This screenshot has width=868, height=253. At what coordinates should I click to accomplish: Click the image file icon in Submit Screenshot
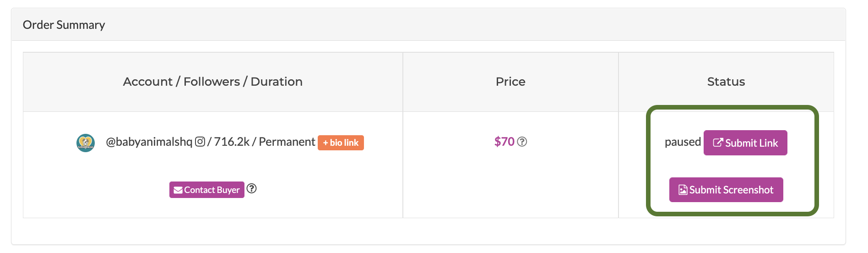683,190
